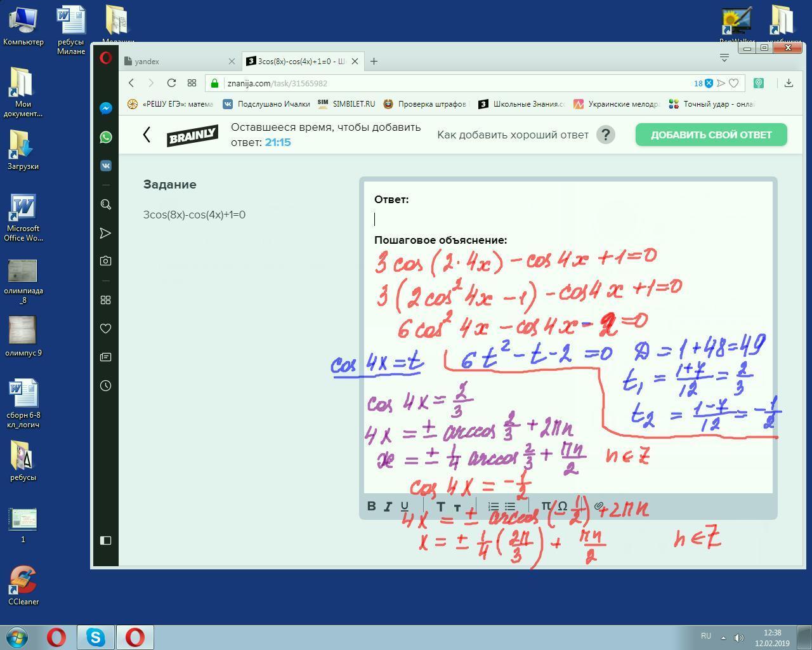The width and height of the screenshot is (812, 650).
Task: Take a snapshot with camera sidebar icon
Action: coord(106,261)
